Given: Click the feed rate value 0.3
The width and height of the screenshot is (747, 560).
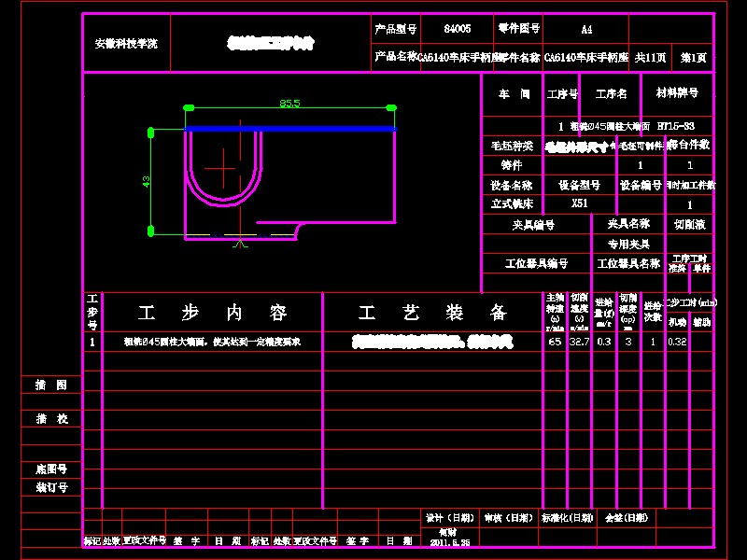Looking at the screenshot, I should 604,342.
